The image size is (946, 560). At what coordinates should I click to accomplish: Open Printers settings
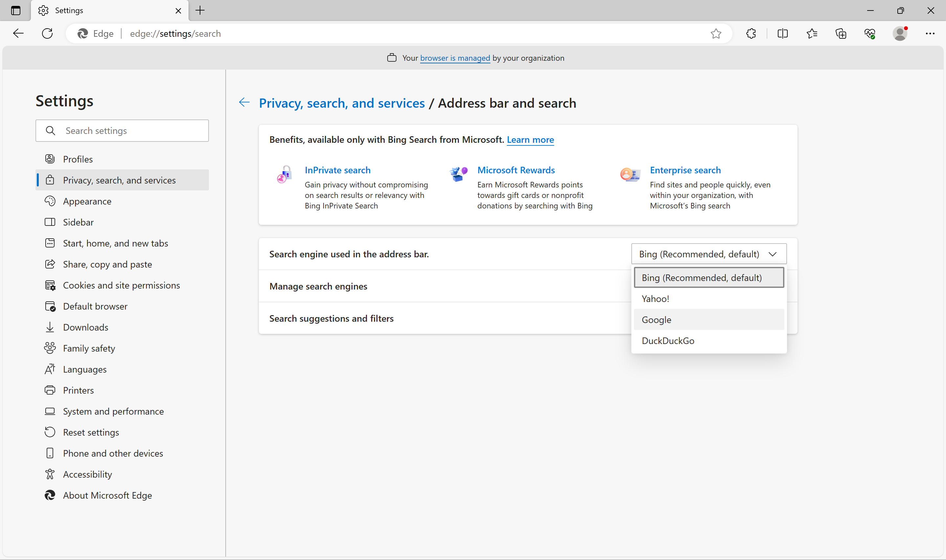pyautogui.click(x=122, y=390)
